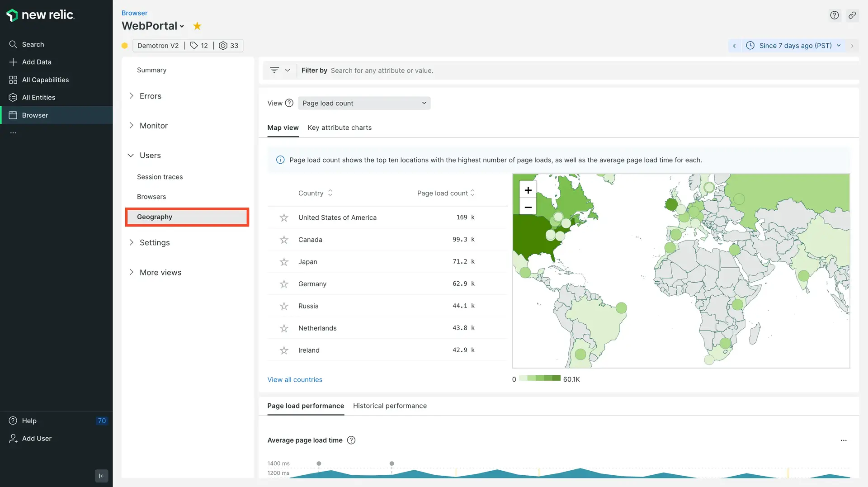Star the United States of America row
This screenshot has width=868, height=487.
284,218
